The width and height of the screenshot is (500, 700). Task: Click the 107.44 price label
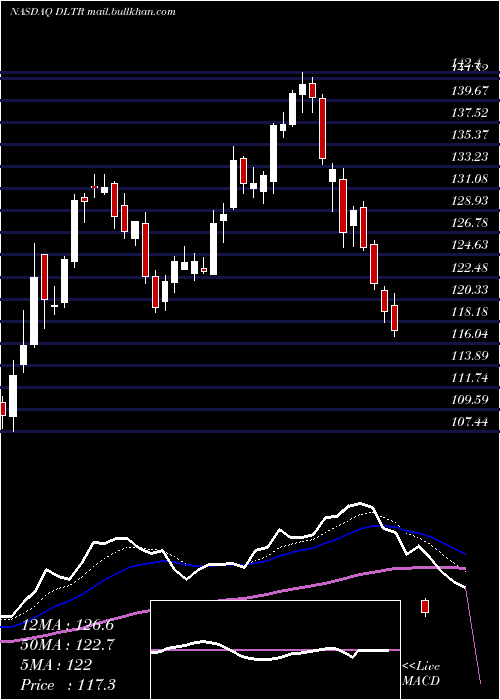pos(468,422)
